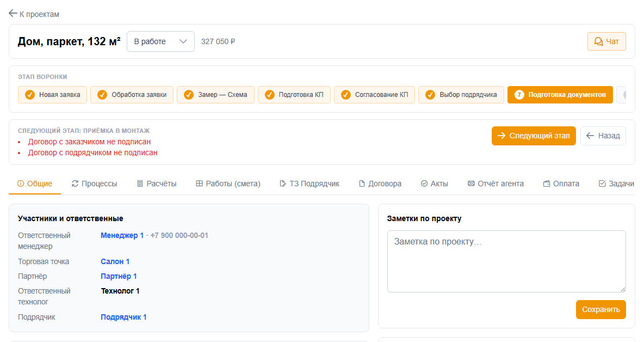
Task: Switch to the Оплата tab
Action: (x=561, y=184)
